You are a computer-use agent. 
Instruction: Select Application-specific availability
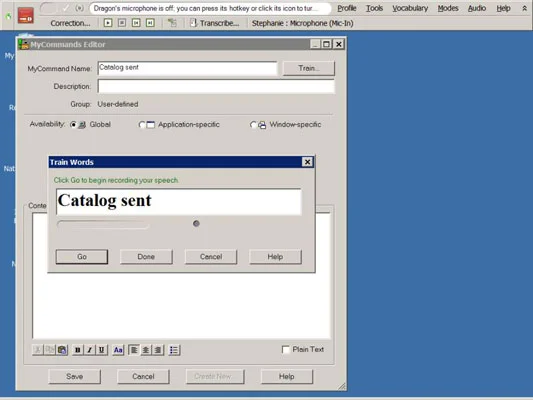(x=142, y=125)
